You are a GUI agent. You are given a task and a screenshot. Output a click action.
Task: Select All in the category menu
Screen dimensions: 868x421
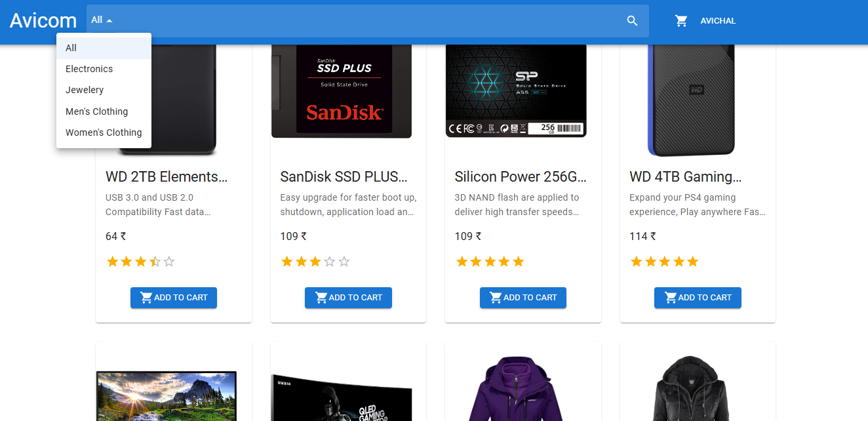point(104,48)
